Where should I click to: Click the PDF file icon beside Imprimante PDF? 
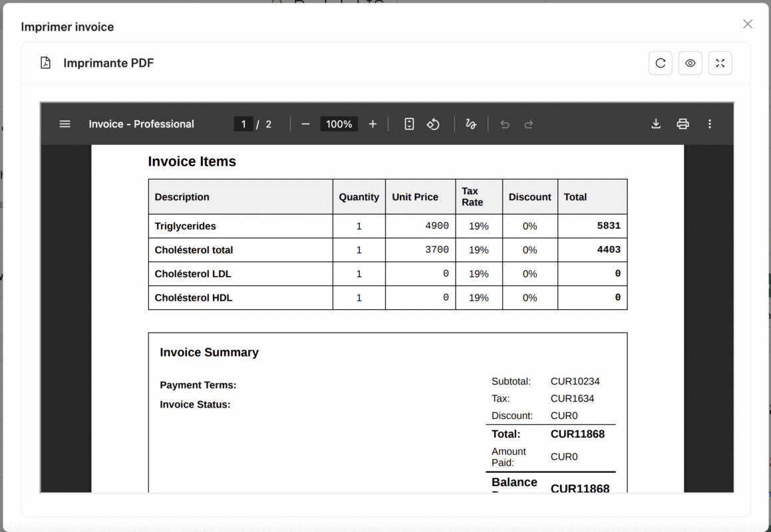point(45,63)
